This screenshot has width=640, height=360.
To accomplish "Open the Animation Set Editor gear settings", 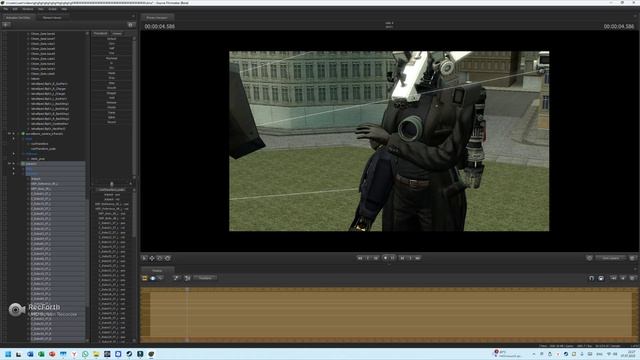I will point(131,25).
